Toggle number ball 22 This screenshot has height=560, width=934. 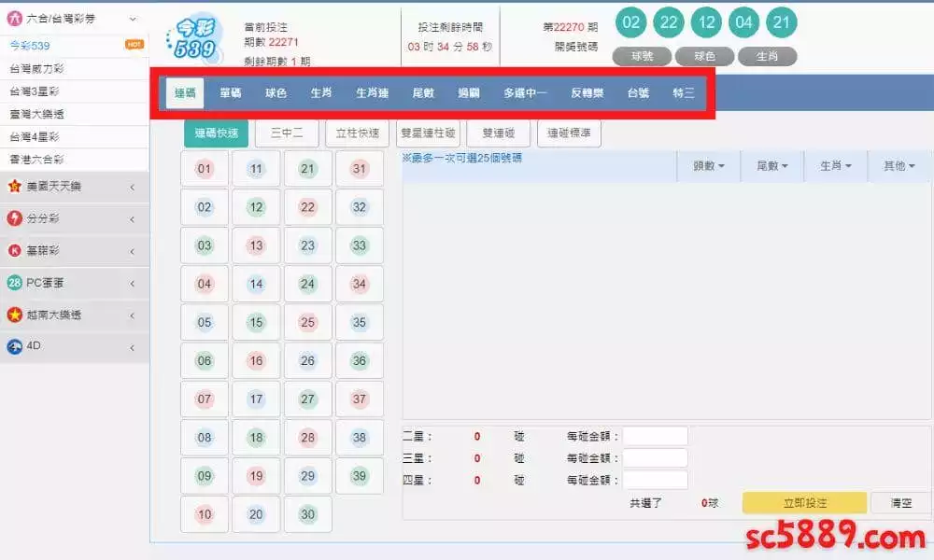click(307, 207)
